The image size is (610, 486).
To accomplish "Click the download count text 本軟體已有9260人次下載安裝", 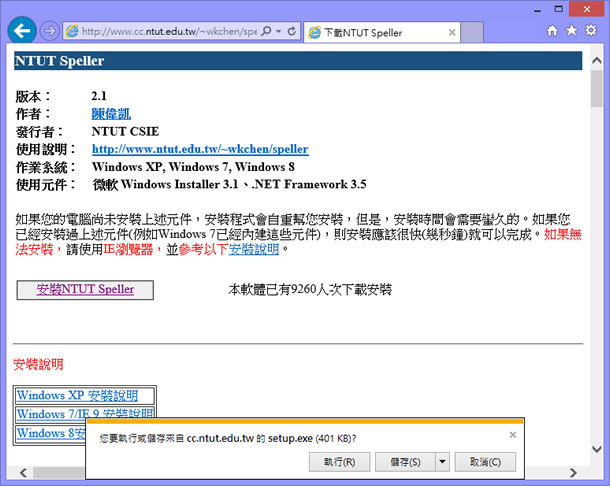I will click(310, 290).
